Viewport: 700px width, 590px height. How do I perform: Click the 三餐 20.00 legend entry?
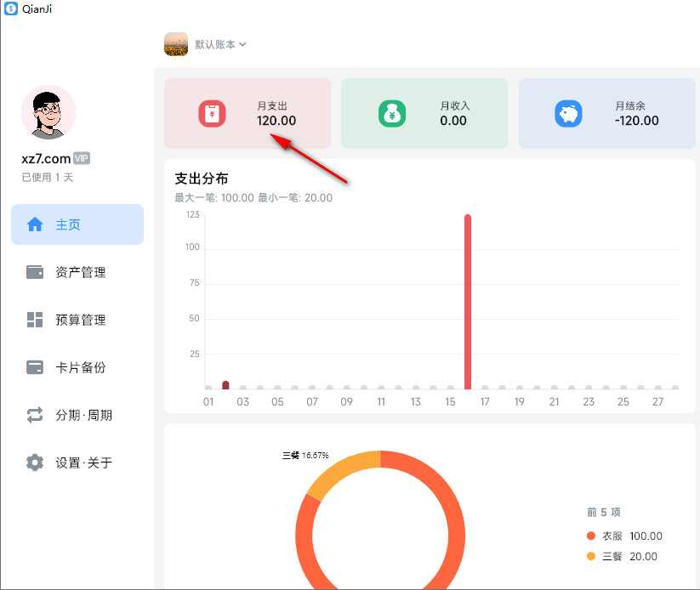[622, 556]
